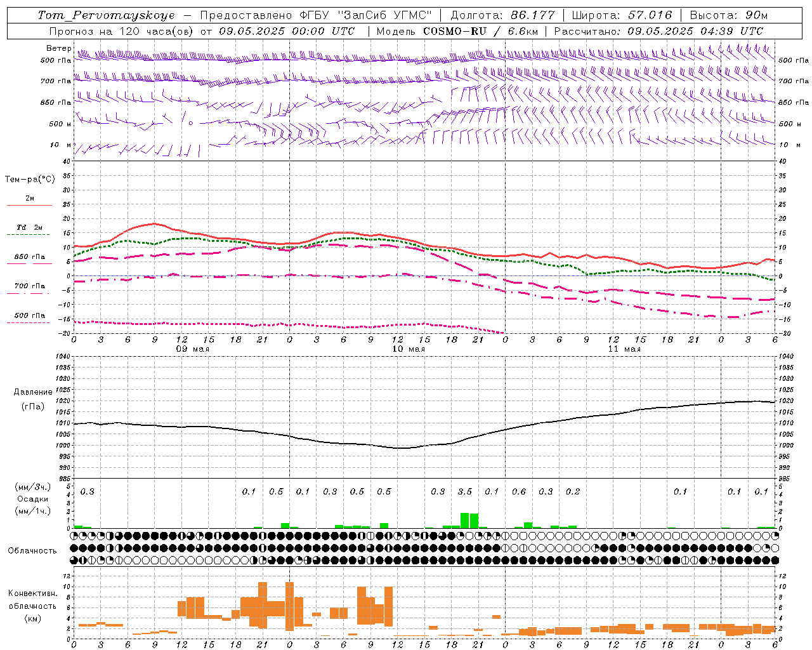Click the 10 мая date label

click(x=408, y=349)
